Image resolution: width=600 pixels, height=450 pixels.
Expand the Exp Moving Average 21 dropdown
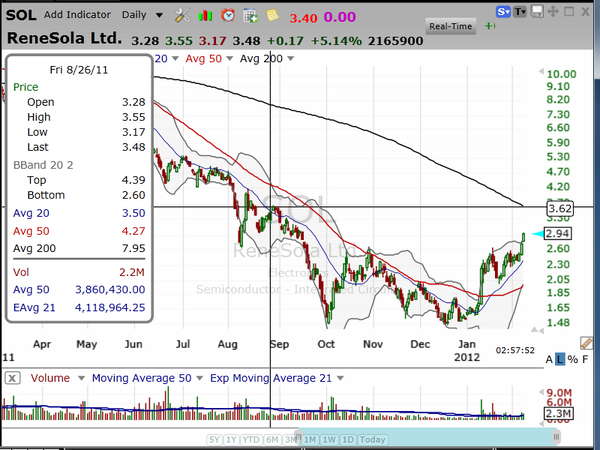(x=340, y=378)
